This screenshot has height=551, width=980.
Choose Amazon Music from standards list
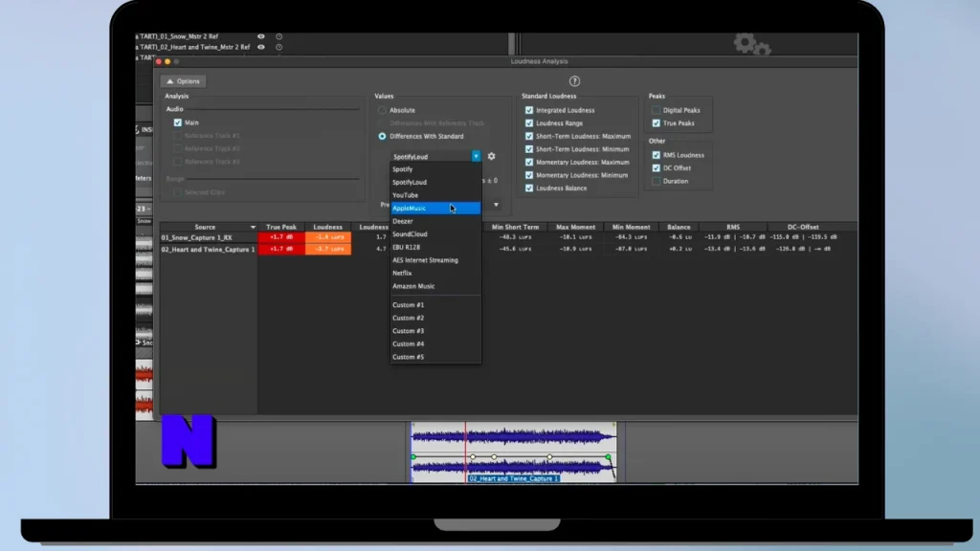(x=435, y=286)
